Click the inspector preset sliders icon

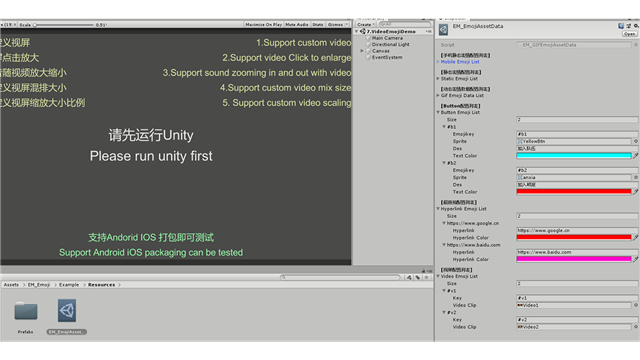click(629, 26)
